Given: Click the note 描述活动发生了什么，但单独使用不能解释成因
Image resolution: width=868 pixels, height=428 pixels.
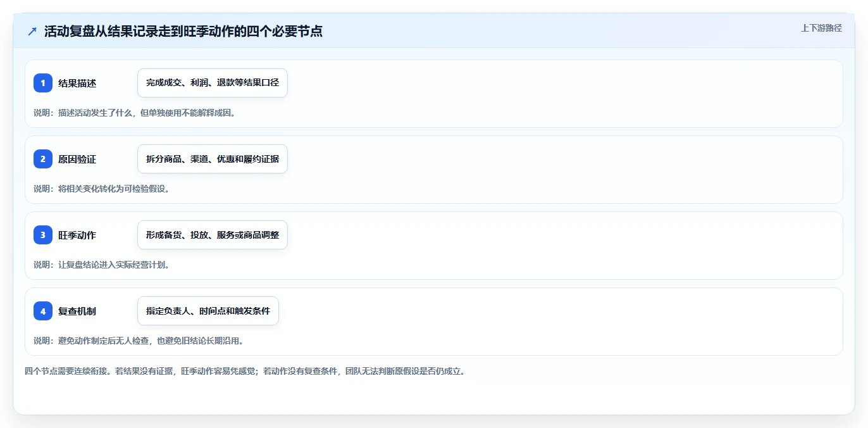Looking at the screenshot, I should pos(135,113).
